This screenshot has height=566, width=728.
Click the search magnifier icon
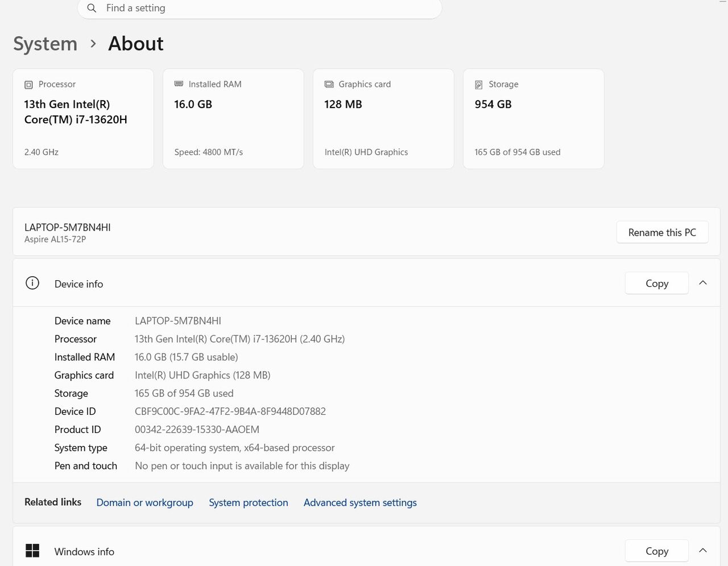[92, 8]
